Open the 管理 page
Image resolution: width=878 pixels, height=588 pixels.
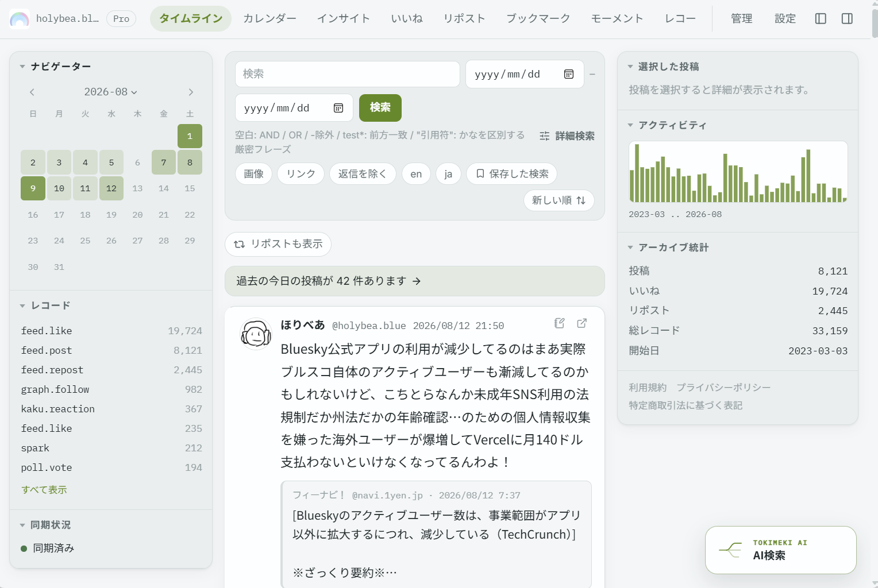tap(741, 18)
